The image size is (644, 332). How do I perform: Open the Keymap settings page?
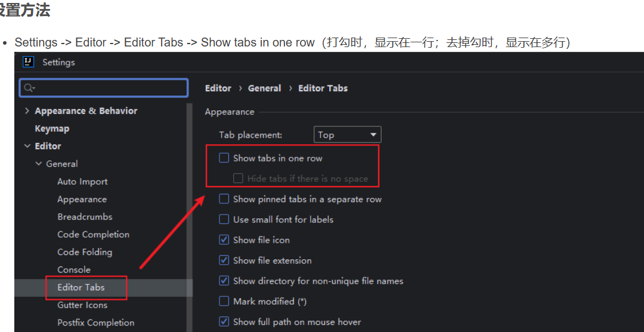52,129
